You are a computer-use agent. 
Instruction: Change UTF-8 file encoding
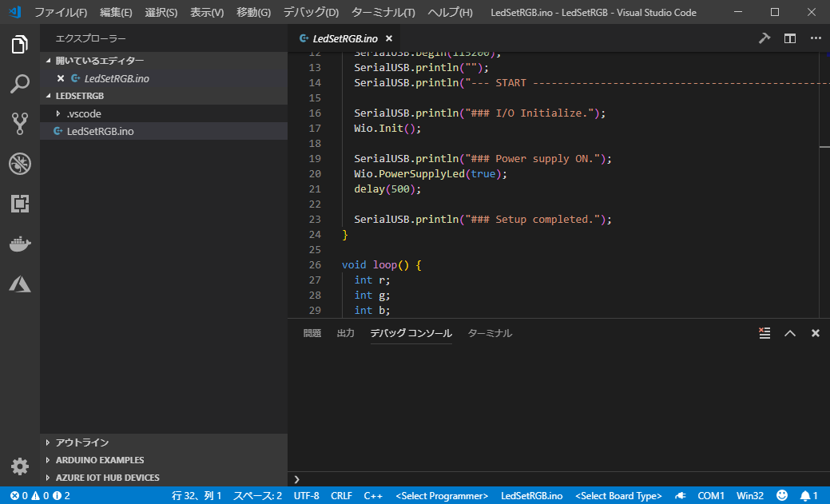[307, 495]
